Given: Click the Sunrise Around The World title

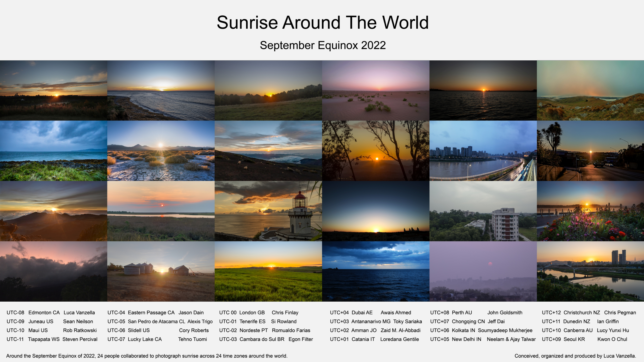Looking at the screenshot, I should [x=323, y=23].
